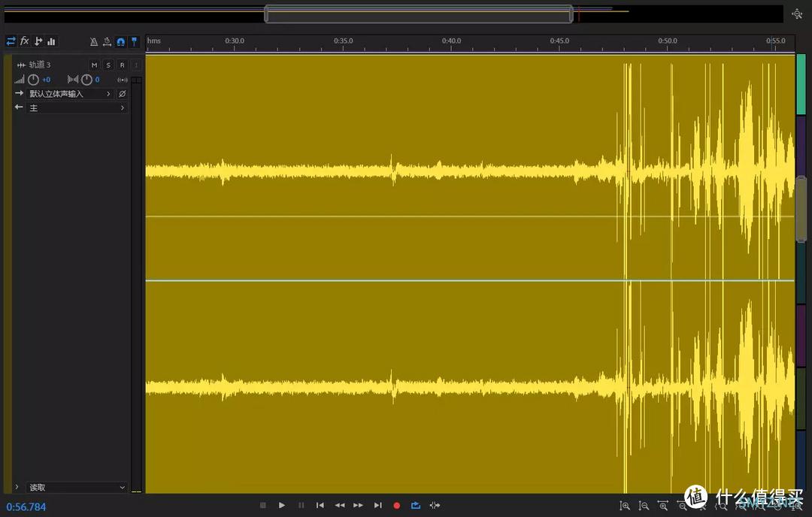Open the 默认立体声输入 input dropdown

(x=70, y=94)
